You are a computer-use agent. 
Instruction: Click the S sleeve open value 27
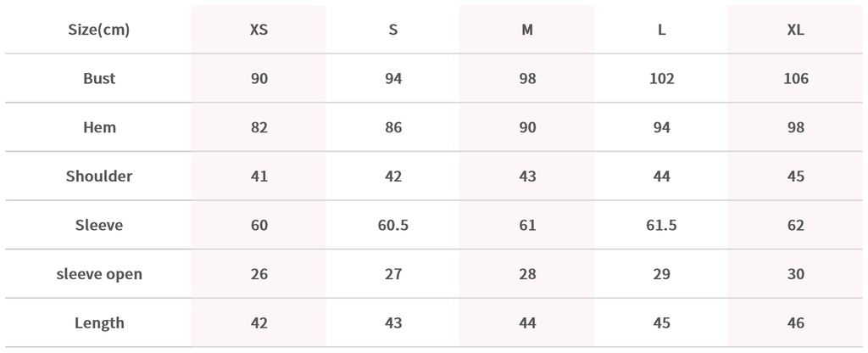pyautogui.click(x=393, y=274)
